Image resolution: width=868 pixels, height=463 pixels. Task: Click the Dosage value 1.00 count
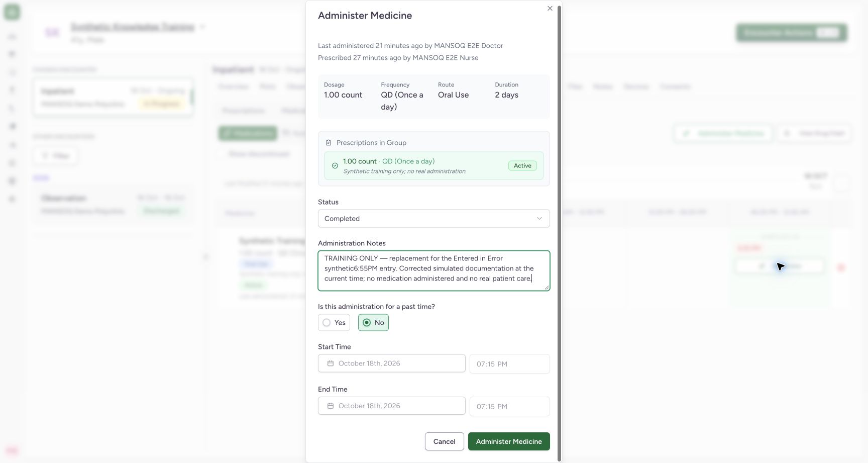point(343,95)
